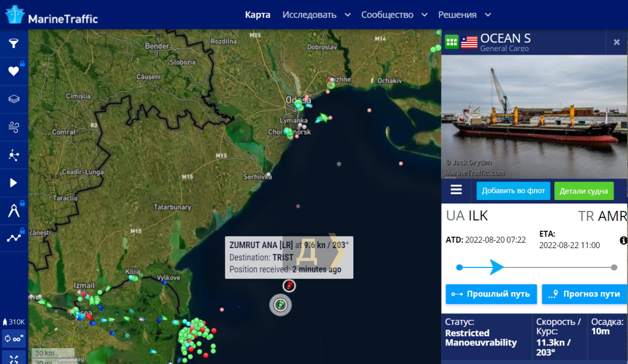Toggle fullscreen map view
The image size is (628, 364).
[14, 359]
